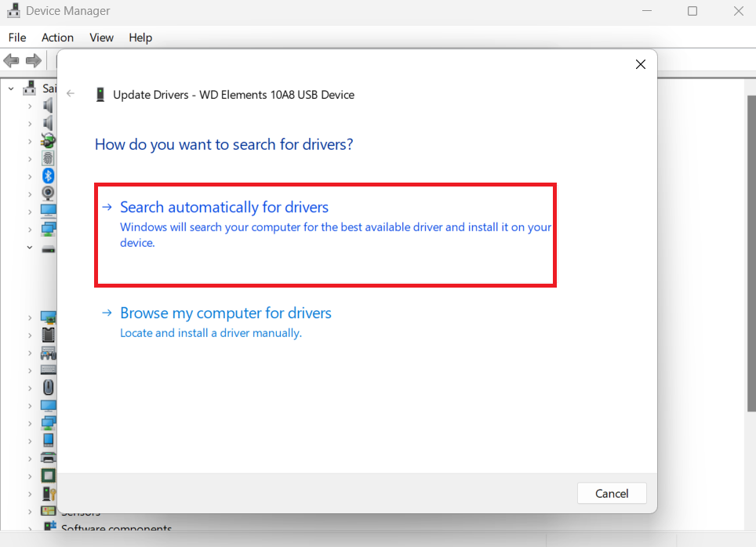Select the Mice category icon
The width and height of the screenshot is (756, 547).
coord(48,387)
